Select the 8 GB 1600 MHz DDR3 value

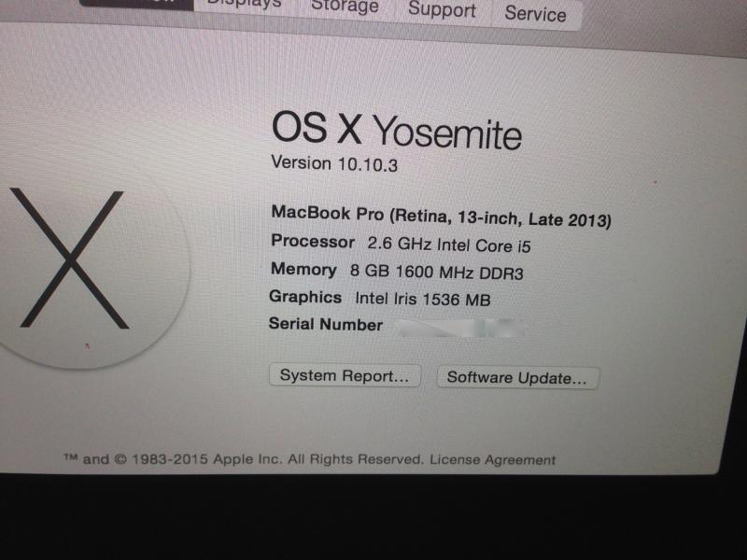pyautogui.click(x=436, y=273)
